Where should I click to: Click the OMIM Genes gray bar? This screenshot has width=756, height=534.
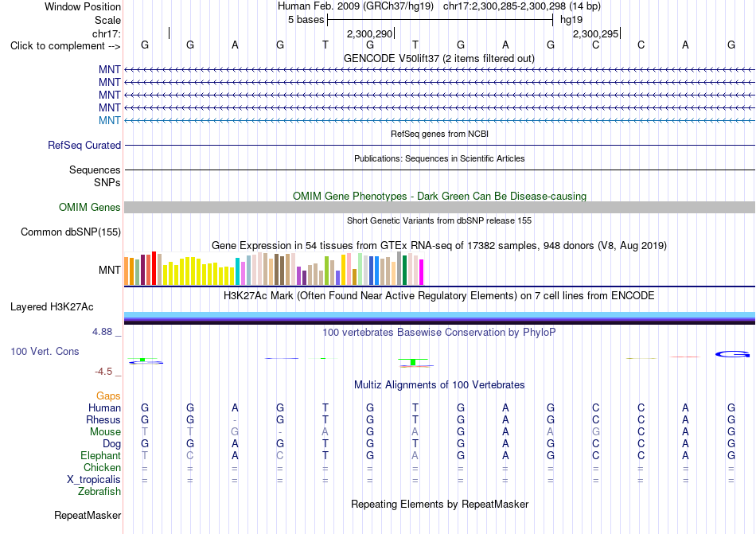(x=439, y=207)
